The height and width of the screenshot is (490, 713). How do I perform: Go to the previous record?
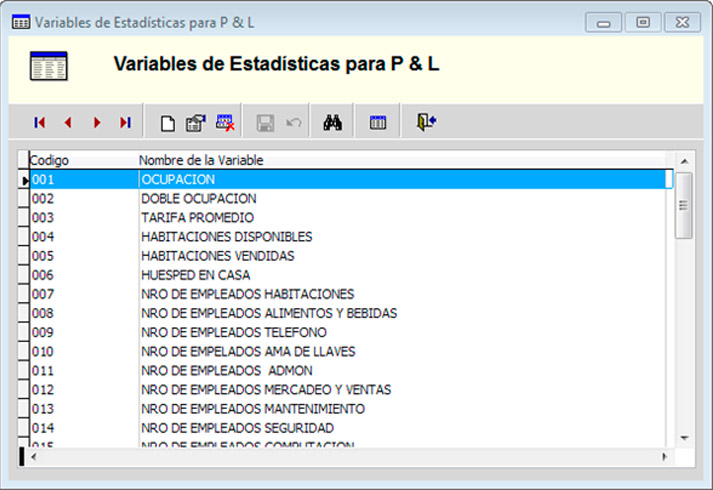pos(68,122)
